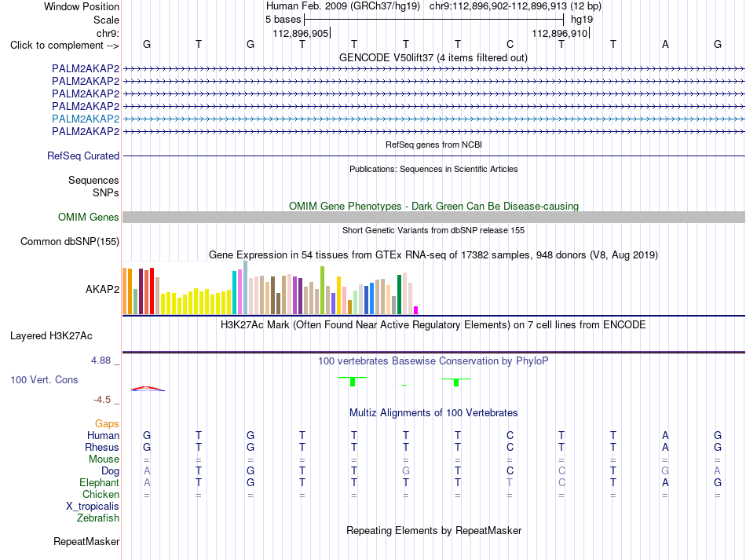
Task: Open the OMIM Genes track label
Action: point(88,217)
